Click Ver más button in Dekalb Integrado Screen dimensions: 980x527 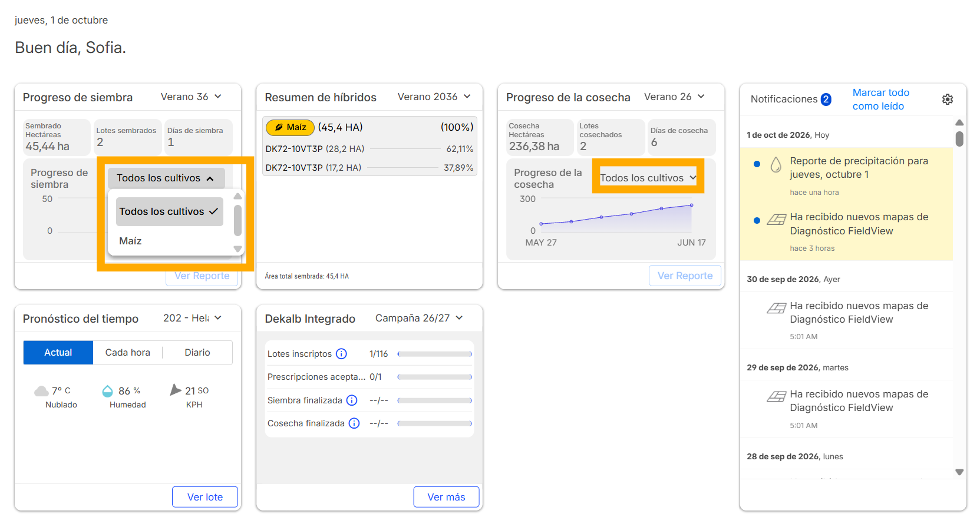point(446,497)
